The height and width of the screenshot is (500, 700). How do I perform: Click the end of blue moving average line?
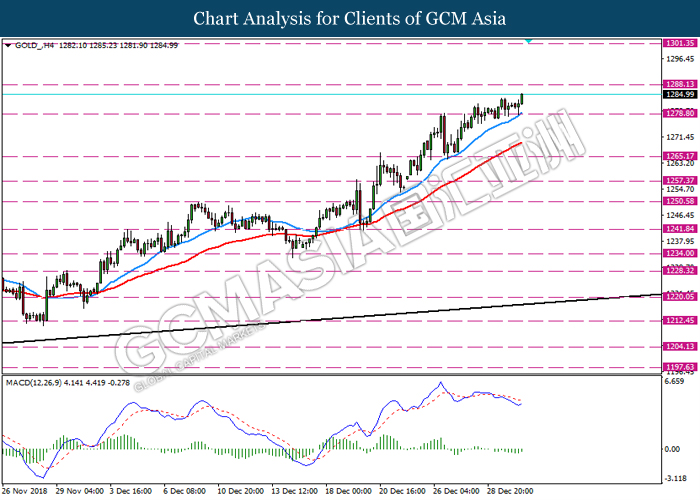tap(521, 114)
